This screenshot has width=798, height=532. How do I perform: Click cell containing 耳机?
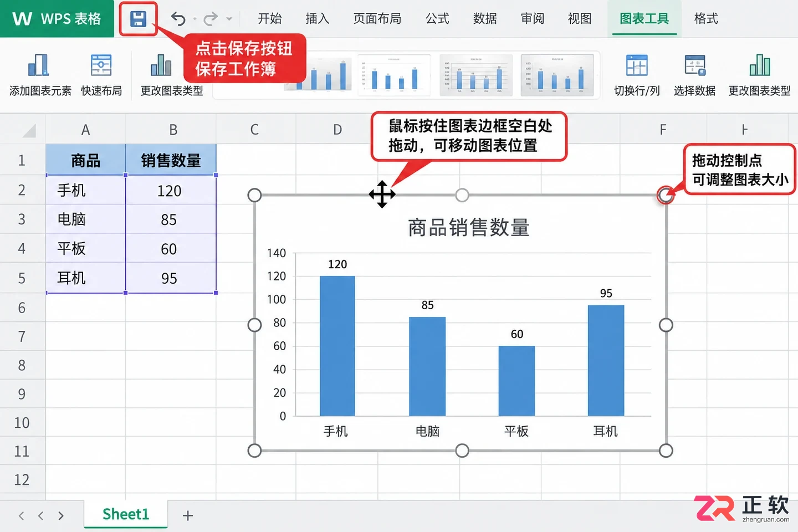pyautogui.click(x=86, y=278)
